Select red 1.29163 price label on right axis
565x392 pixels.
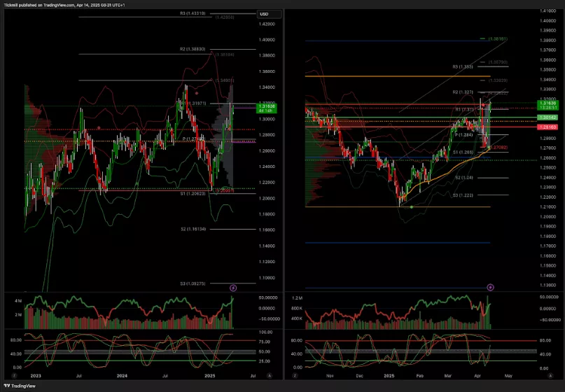coord(546,127)
